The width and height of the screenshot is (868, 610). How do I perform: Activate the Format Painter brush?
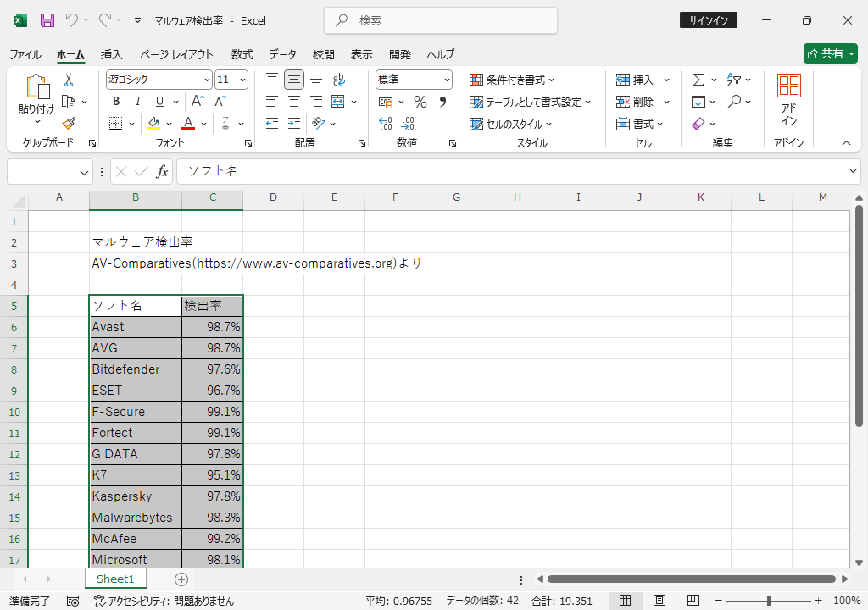(69, 124)
